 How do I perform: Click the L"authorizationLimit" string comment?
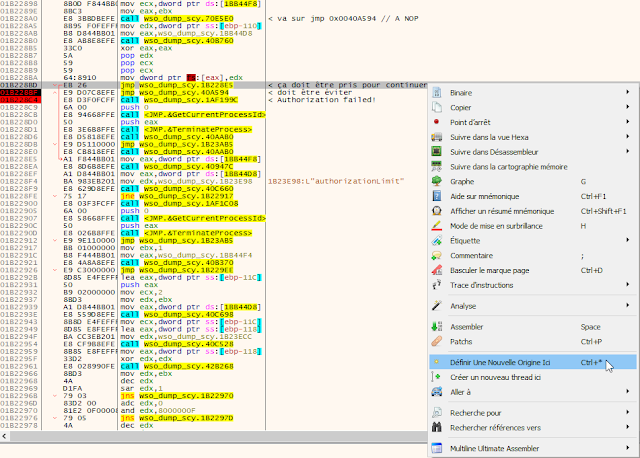[x=336, y=181]
